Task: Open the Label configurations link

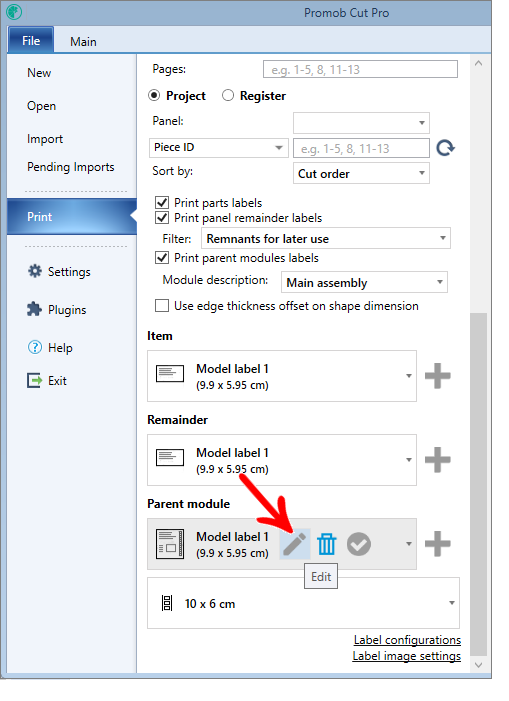Action: pyautogui.click(x=407, y=640)
